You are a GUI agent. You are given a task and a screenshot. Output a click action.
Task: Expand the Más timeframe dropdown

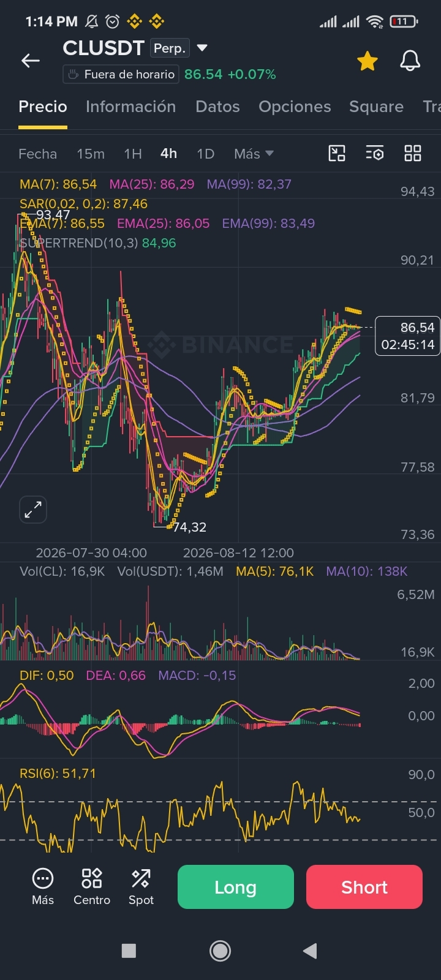pos(254,154)
